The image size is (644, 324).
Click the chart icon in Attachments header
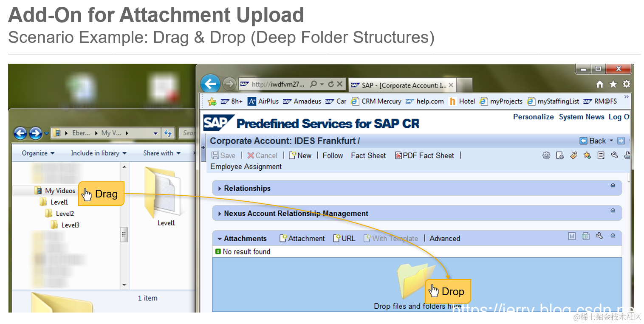coord(572,236)
